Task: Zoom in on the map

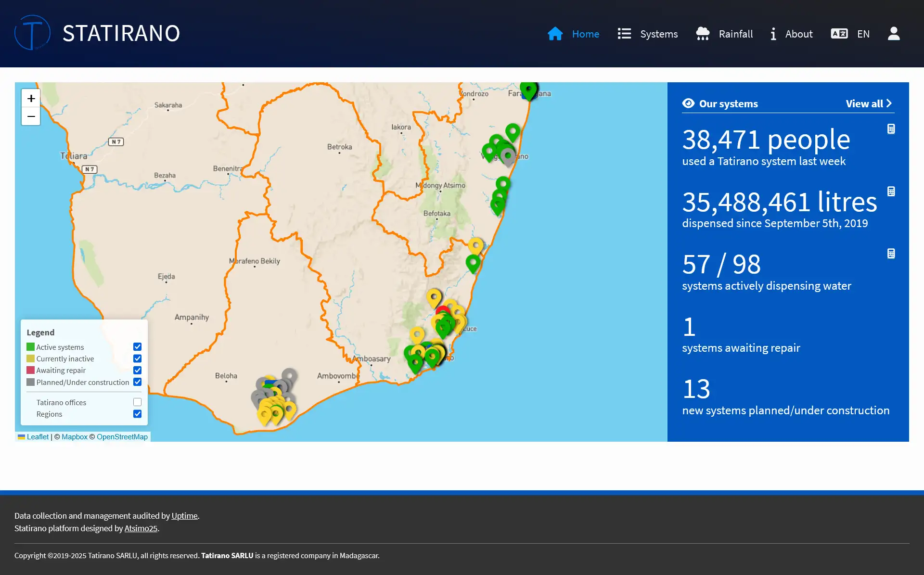Action: [31, 99]
